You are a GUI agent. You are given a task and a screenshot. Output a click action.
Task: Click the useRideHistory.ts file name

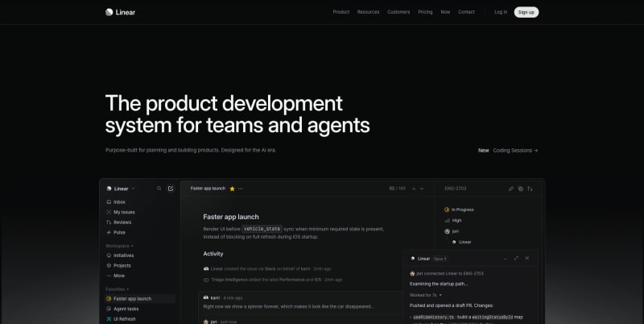[434, 318]
